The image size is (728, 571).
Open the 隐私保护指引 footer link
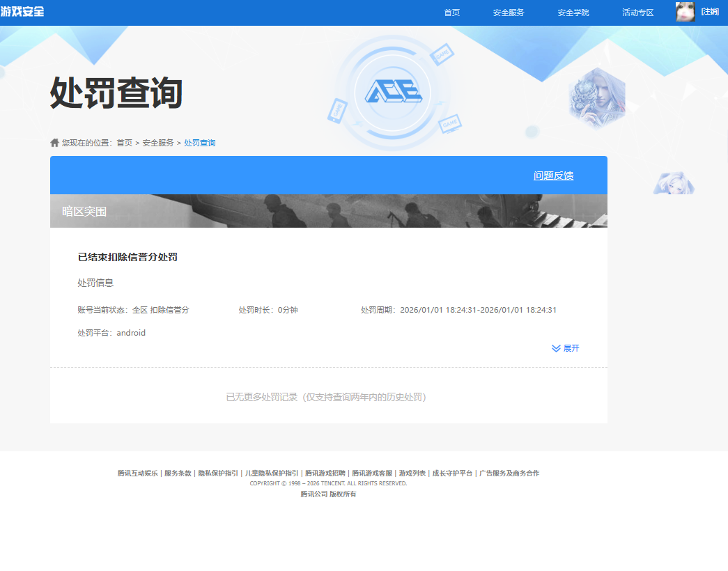pos(217,473)
